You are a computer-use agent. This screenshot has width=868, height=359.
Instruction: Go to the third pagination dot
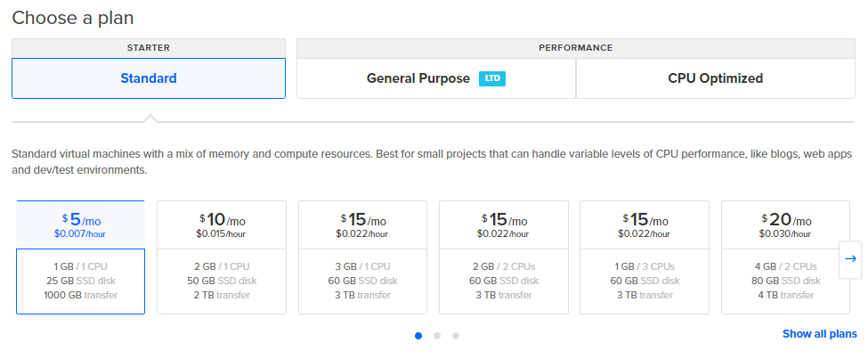[x=456, y=336]
